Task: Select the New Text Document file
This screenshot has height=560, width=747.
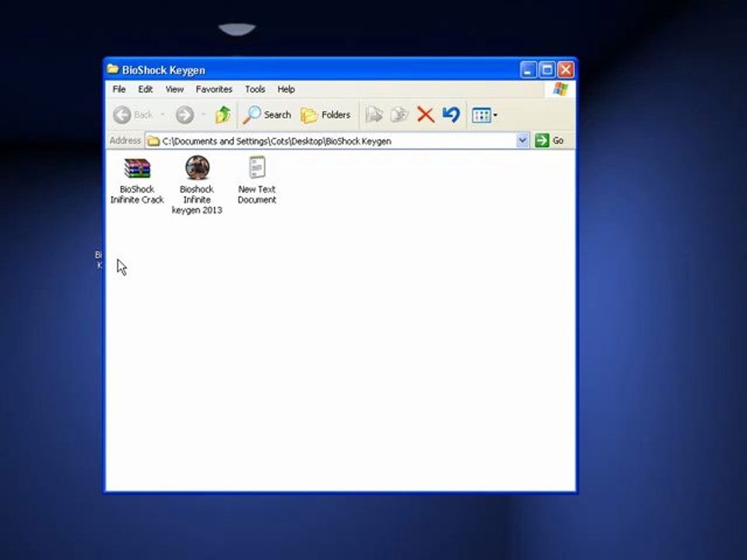Action: [257, 180]
